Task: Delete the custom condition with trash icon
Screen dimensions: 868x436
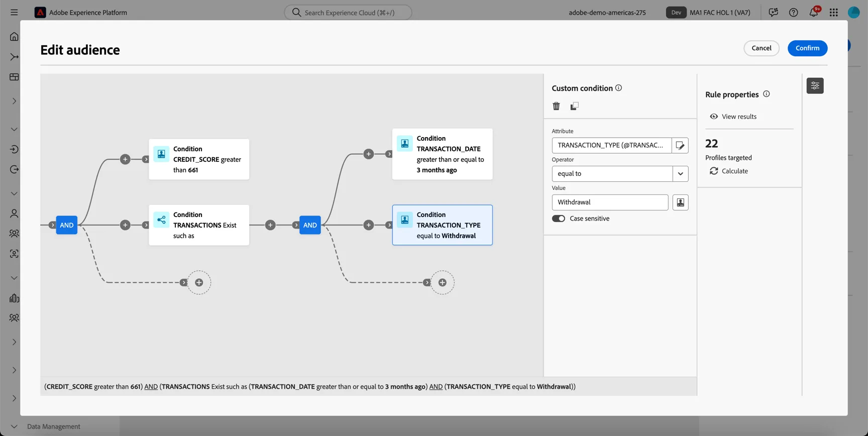Action: (556, 106)
